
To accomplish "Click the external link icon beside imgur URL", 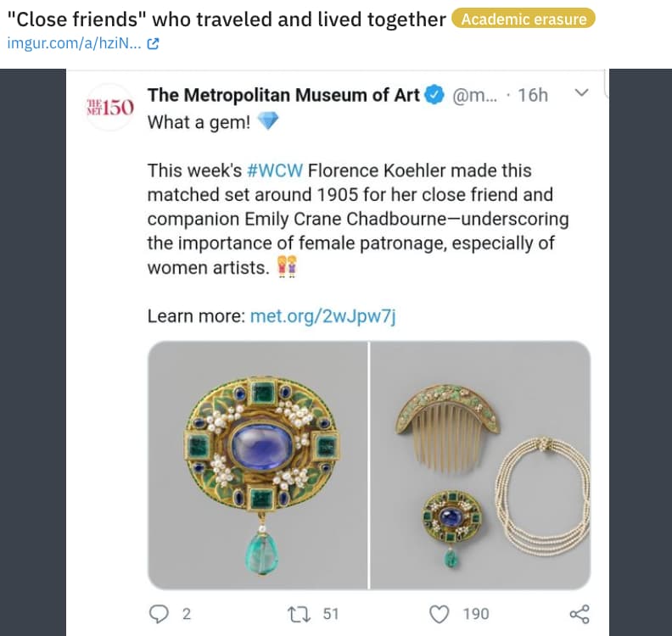I will pyautogui.click(x=153, y=43).
